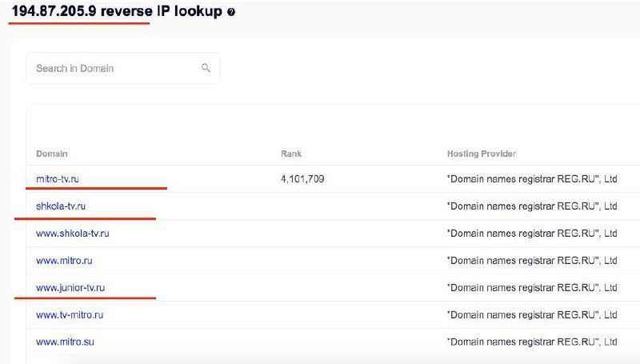Screen dimensions: 640x364
Task: Click the 194.87.205.9 reverse IP lookup heading
Action: point(117,11)
